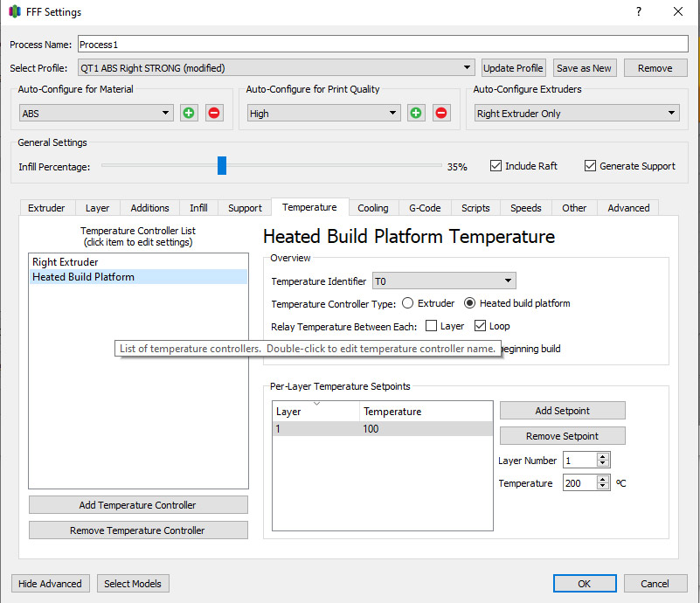Select the Temperature tab
Screen dimensions: 700x603
click(x=310, y=207)
